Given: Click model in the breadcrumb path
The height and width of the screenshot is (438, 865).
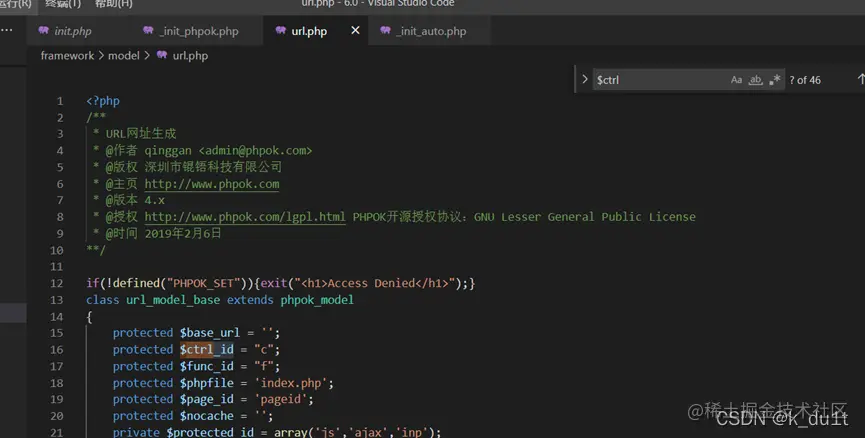Looking at the screenshot, I should coord(124,56).
